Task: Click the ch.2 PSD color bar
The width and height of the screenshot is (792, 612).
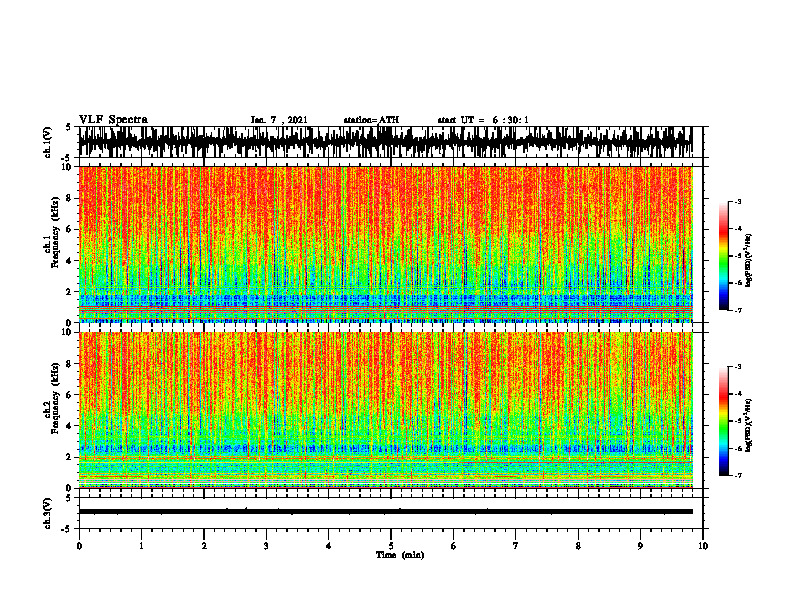Action: [x=723, y=421]
